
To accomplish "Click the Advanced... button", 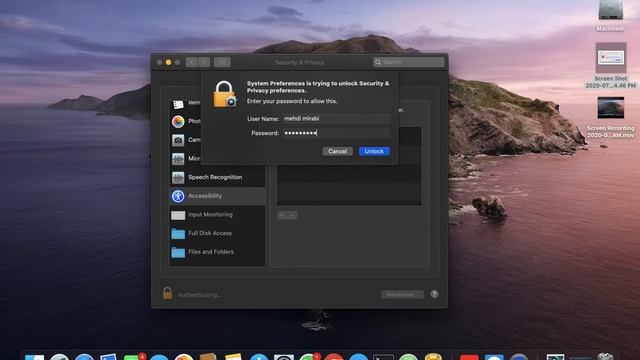I will 402,294.
